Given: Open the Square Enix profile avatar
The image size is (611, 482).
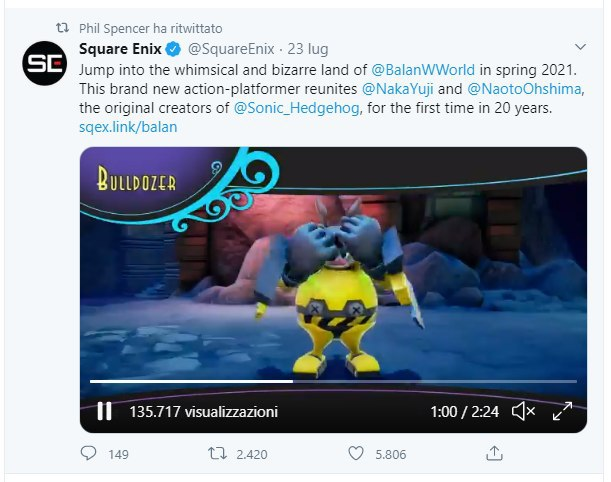Looking at the screenshot, I should pos(44,63).
